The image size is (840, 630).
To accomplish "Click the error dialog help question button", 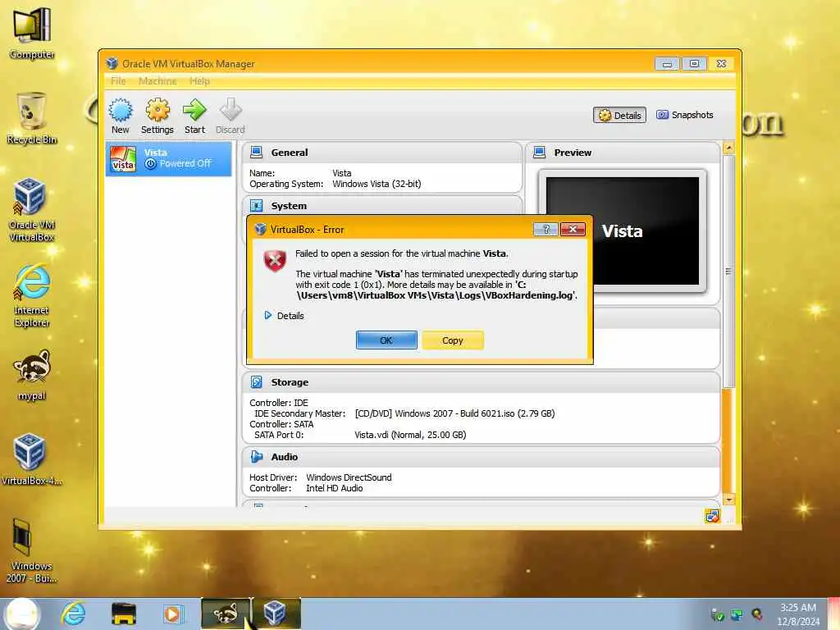I will [546, 230].
